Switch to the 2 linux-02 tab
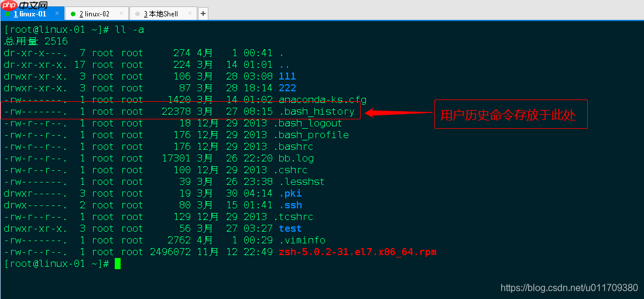 click(x=97, y=13)
